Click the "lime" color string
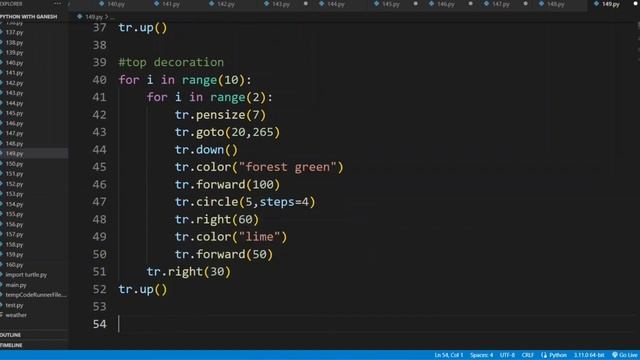The image size is (640, 360). click(x=259, y=237)
